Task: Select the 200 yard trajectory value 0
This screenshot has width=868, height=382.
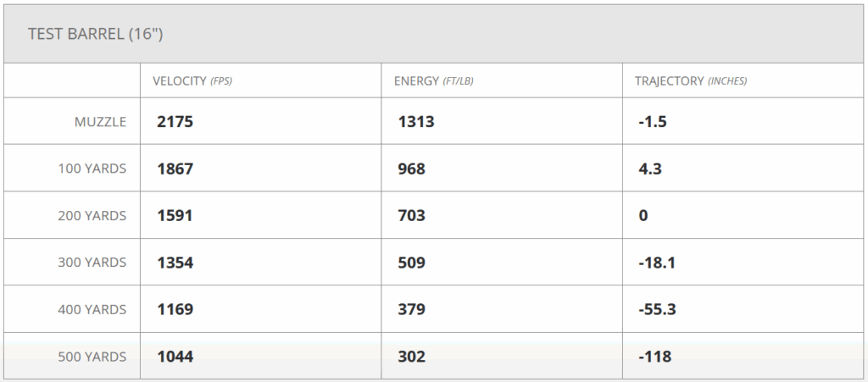Action: click(643, 216)
